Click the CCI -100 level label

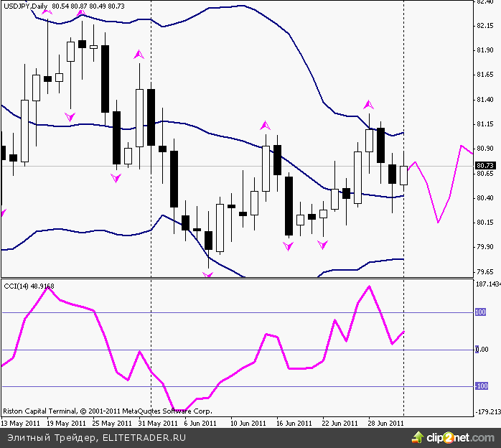tap(480, 386)
